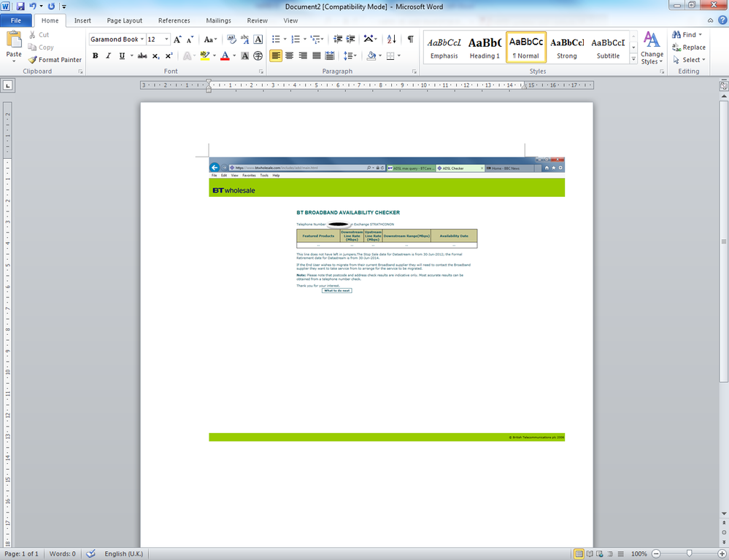Open the font size dropdown

click(166, 39)
